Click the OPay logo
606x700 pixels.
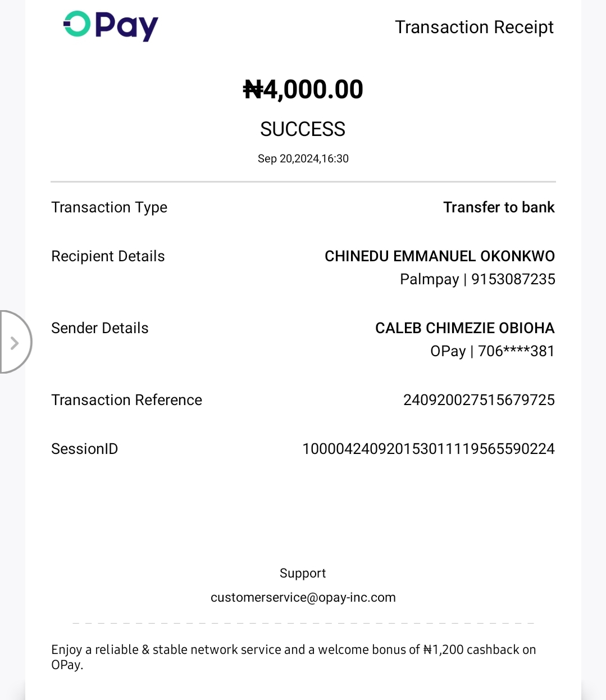(111, 26)
